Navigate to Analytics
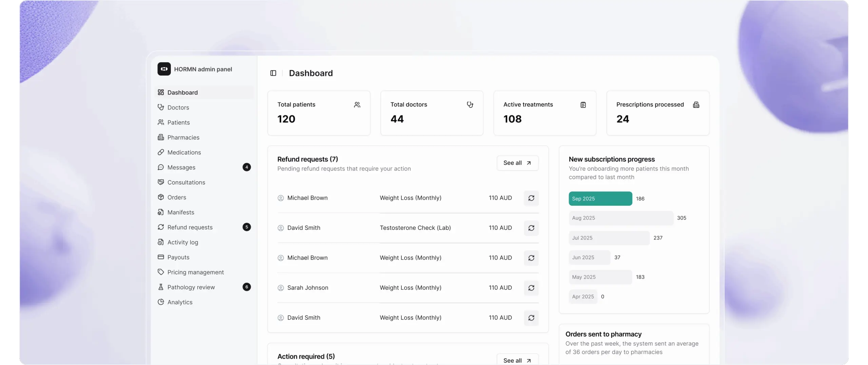 204,302
